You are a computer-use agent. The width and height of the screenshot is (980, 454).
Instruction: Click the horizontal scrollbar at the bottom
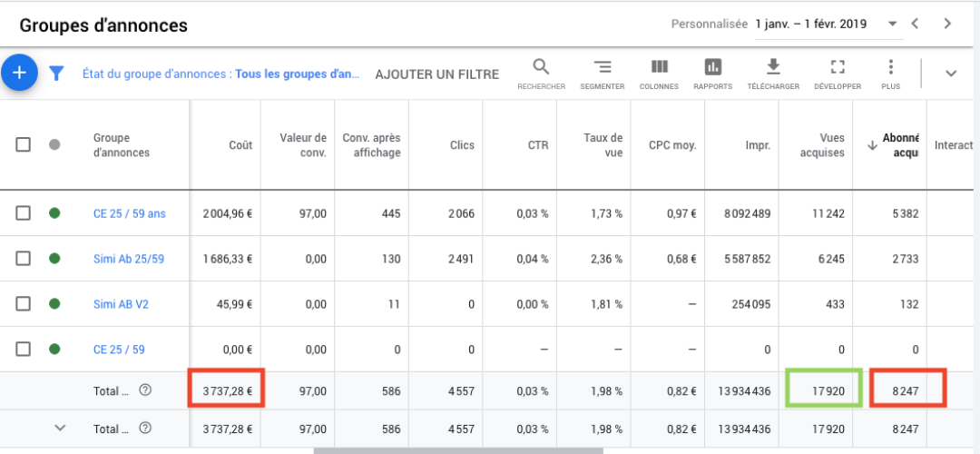458,450
